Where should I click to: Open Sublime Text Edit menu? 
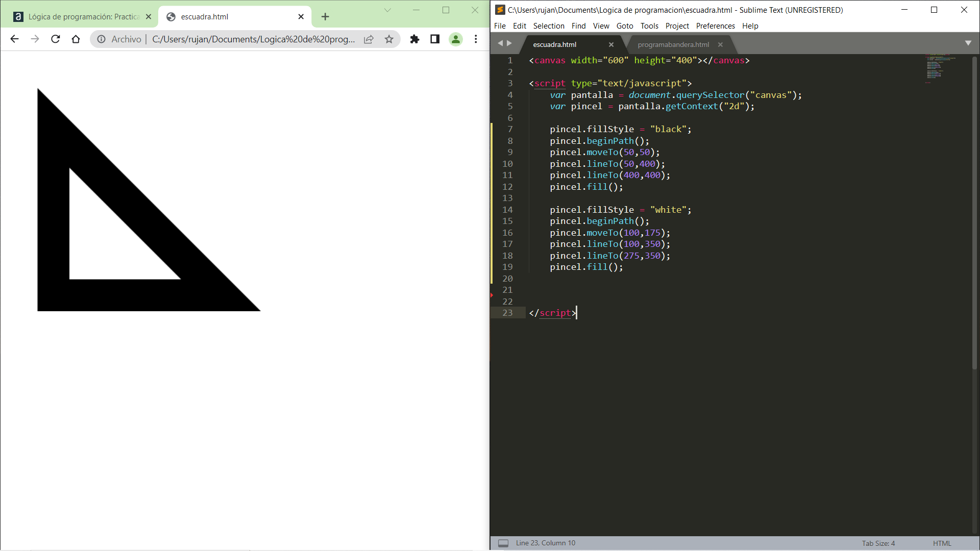coord(520,26)
